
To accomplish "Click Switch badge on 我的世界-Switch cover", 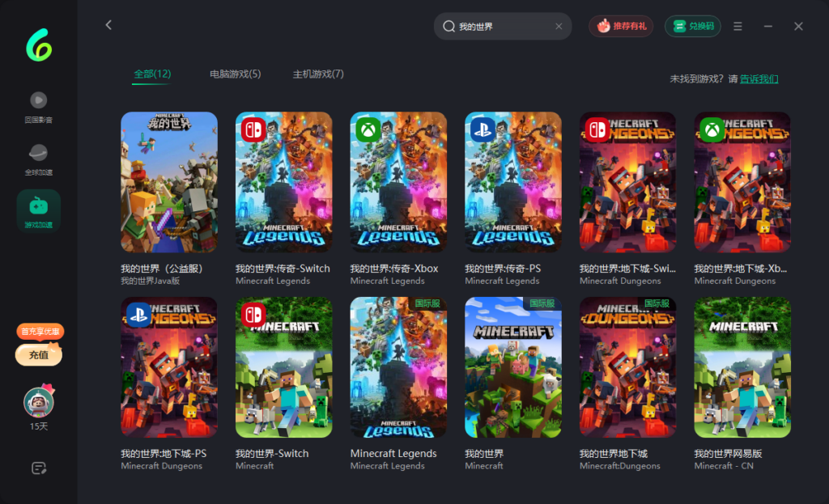I will pos(253,315).
